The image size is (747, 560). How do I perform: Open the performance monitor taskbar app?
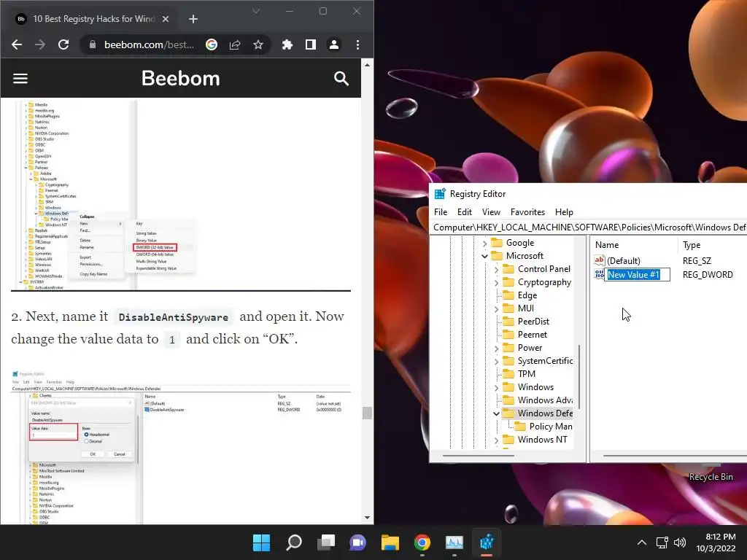coord(454,542)
